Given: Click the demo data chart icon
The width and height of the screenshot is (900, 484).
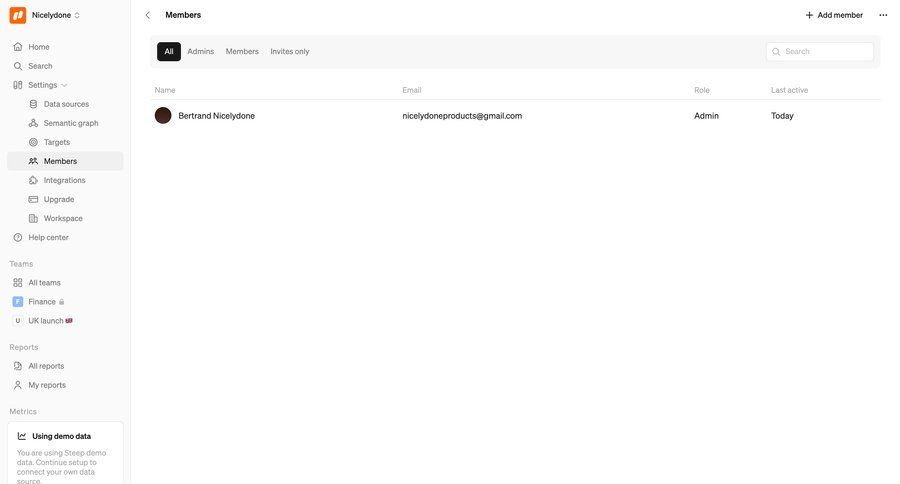Looking at the screenshot, I should coord(22,436).
